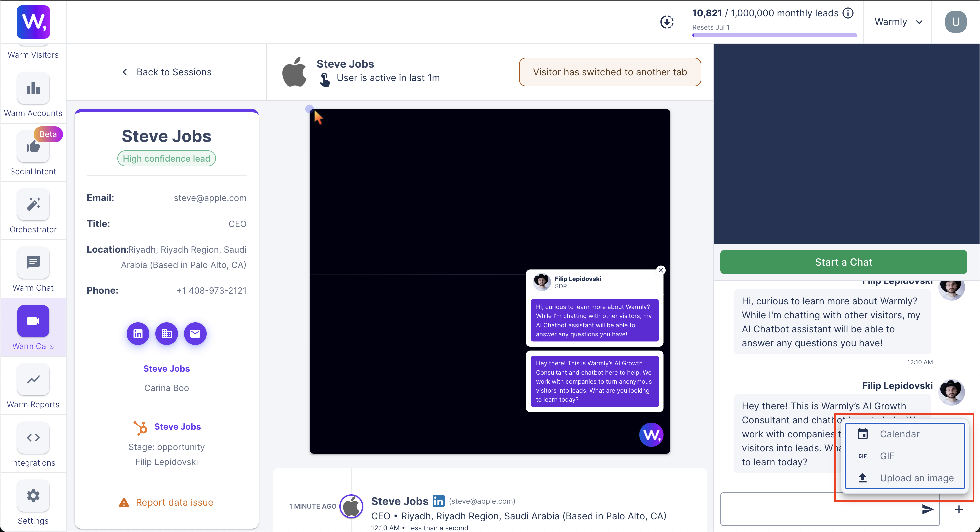
Task: Open the Integrations page
Action: click(x=33, y=444)
